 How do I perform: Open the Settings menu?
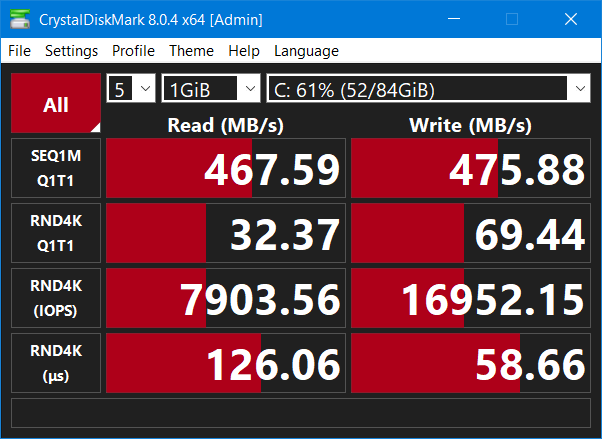coord(71,51)
